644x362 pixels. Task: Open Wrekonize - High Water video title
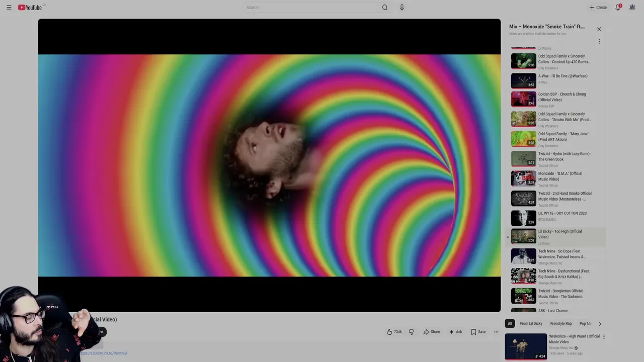point(574,339)
